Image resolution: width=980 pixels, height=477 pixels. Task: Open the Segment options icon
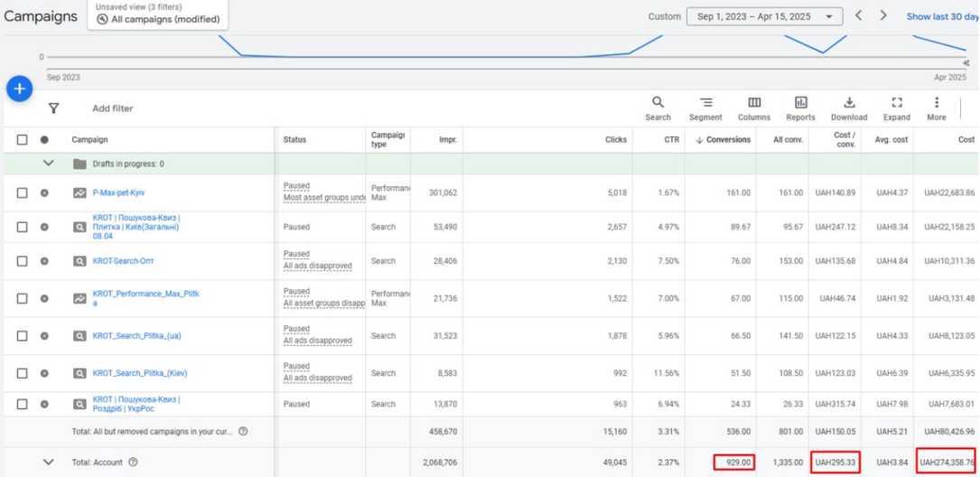[x=705, y=108]
